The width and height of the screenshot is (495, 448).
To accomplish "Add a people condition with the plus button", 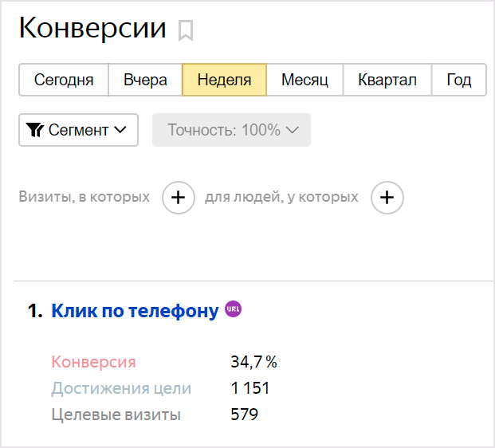I will click(387, 198).
